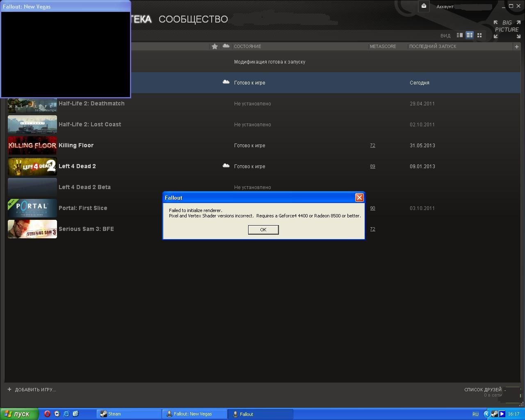Switch to Steam taskbar button

[x=129, y=414]
